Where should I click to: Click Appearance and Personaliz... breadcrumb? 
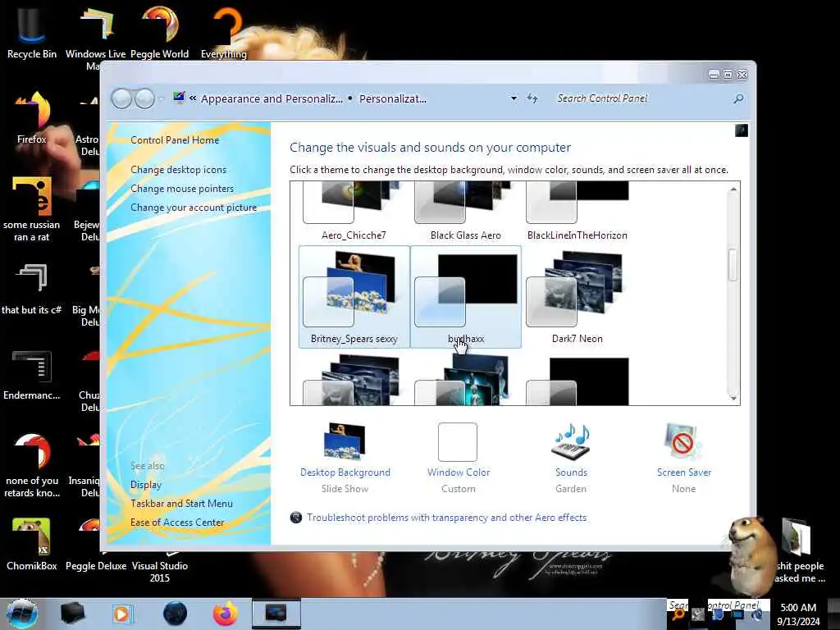[x=272, y=98]
